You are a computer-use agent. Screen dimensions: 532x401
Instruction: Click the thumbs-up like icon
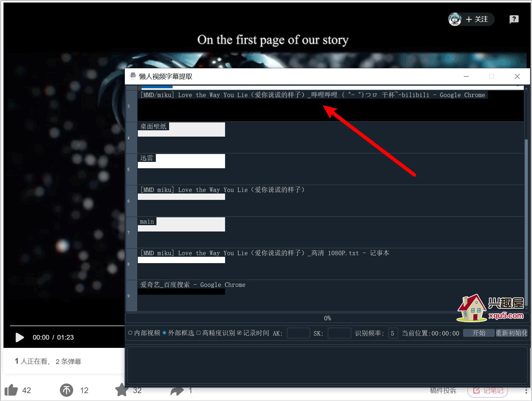coord(11,390)
